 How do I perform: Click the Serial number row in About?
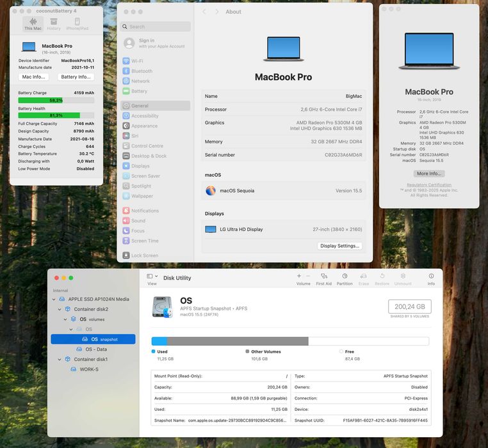coord(283,155)
